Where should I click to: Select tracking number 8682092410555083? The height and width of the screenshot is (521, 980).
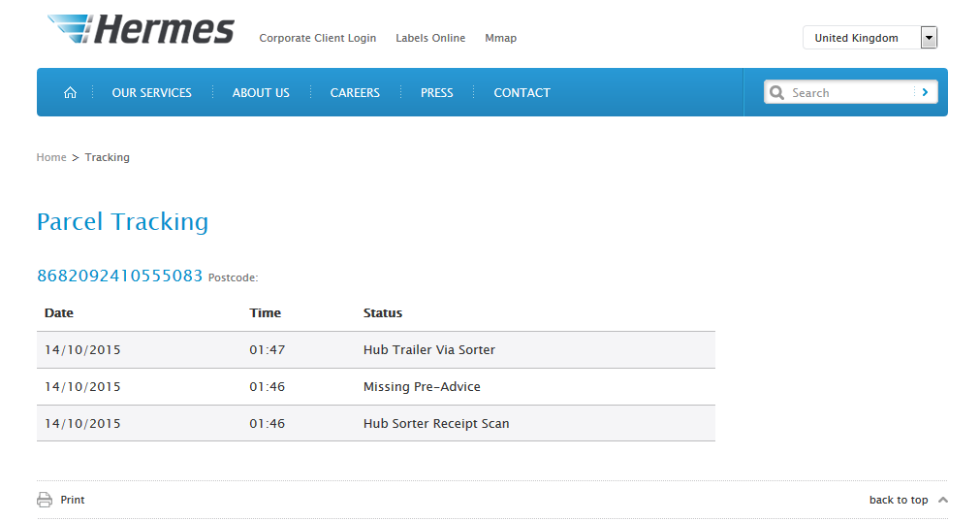tap(120, 276)
